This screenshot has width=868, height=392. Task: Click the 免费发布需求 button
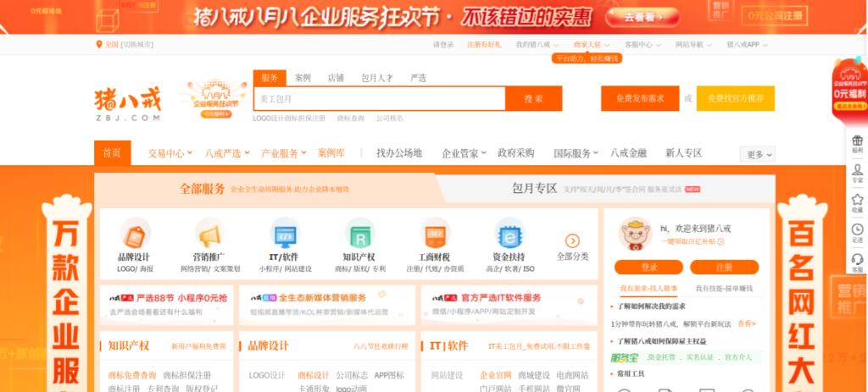coord(640,98)
